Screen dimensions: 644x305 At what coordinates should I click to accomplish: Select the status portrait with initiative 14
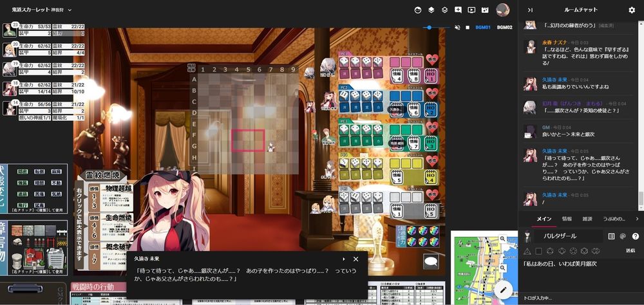[x=9, y=108]
